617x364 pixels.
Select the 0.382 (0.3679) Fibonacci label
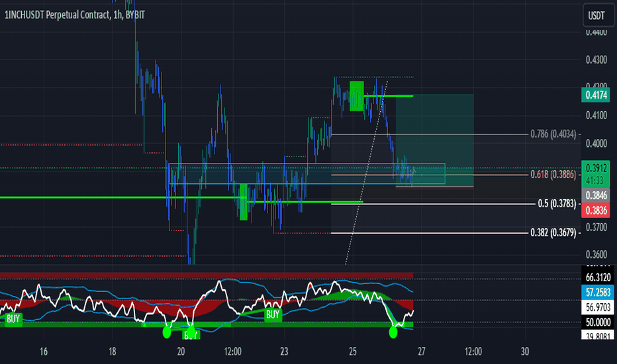(553, 233)
